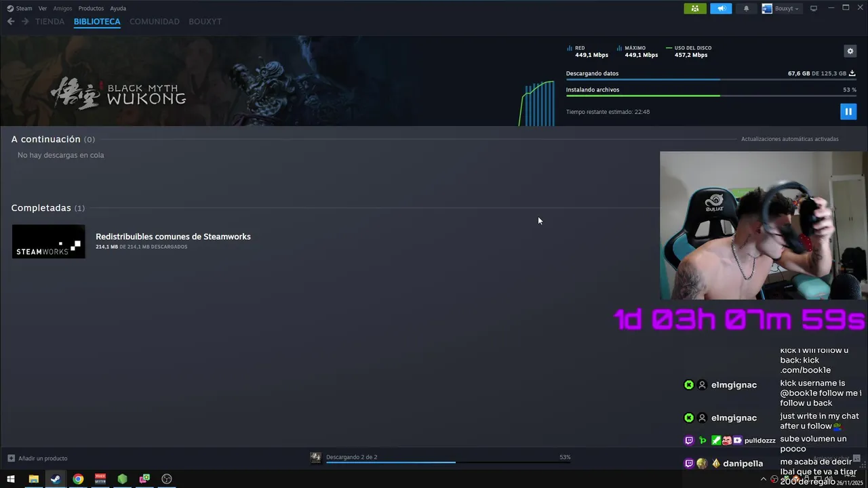Image resolution: width=868 pixels, height=488 pixels.
Task: Open the Steam menu
Action: [x=20, y=8]
